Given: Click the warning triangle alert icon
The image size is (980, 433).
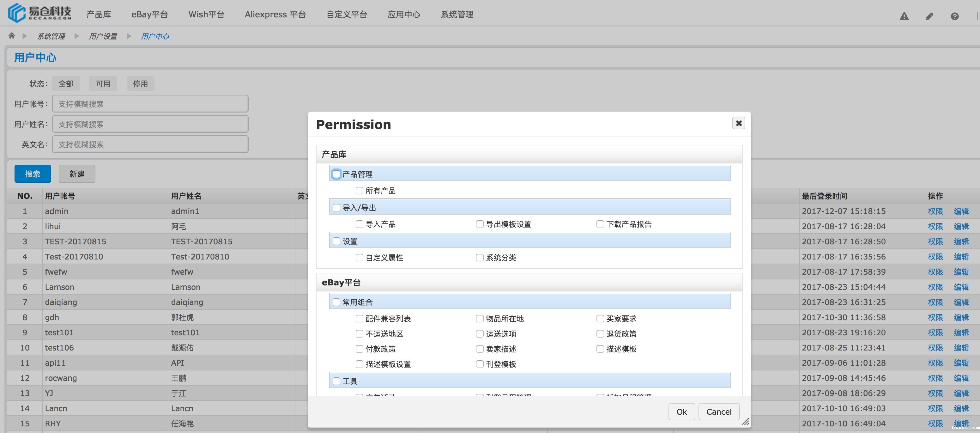Looking at the screenshot, I should pos(904,16).
